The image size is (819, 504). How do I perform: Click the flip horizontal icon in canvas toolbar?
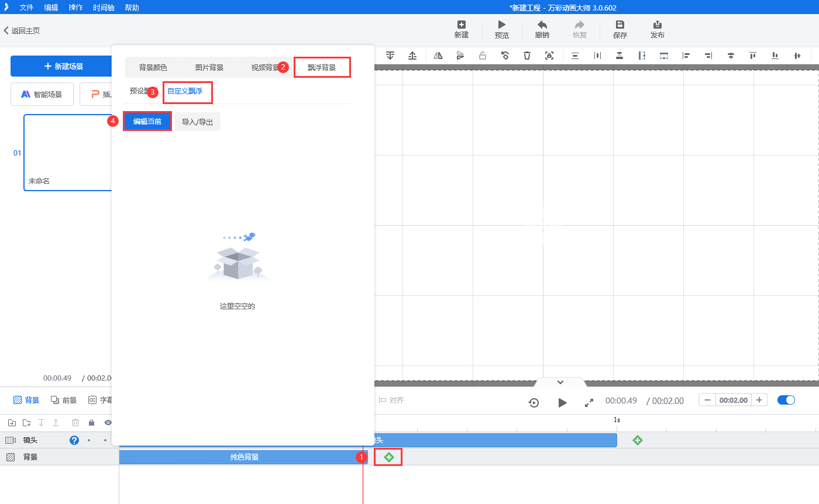coord(438,56)
